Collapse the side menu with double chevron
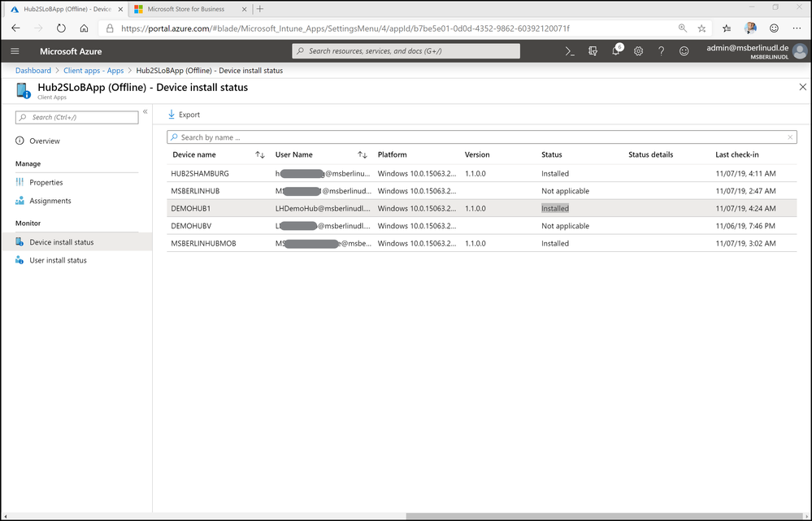812x521 pixels. coord(145,112)
